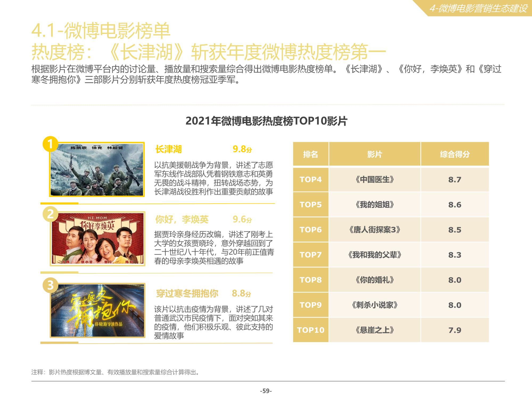Click the 你好，李焕英 description paragraph
Screen dimensions: 532x399
click(x=214, y=248)
